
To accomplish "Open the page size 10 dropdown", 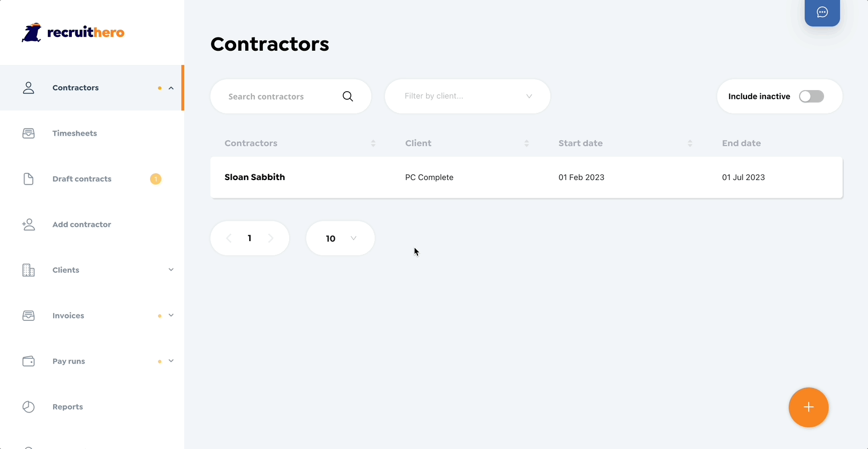I will (340, 238).
